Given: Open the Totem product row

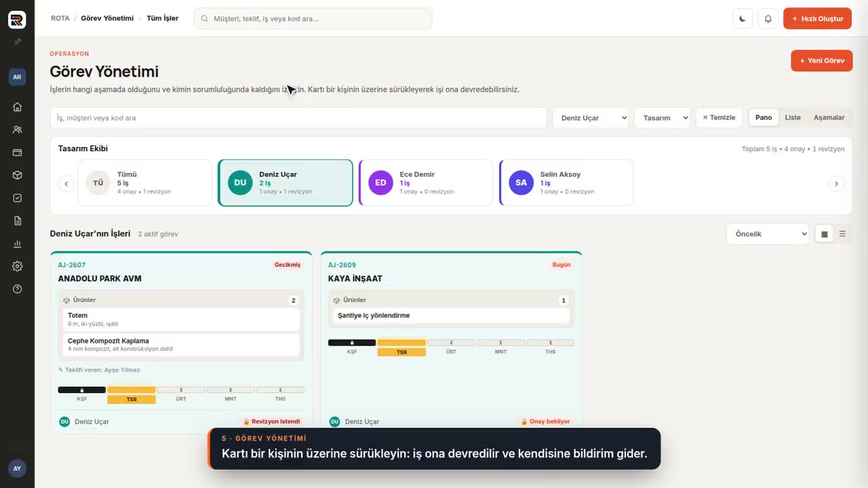Looking at the screenshot, I should 181,319.
